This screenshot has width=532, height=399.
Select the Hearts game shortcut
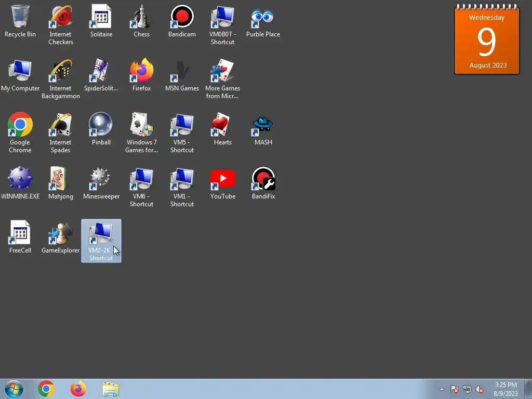[222, 129]
